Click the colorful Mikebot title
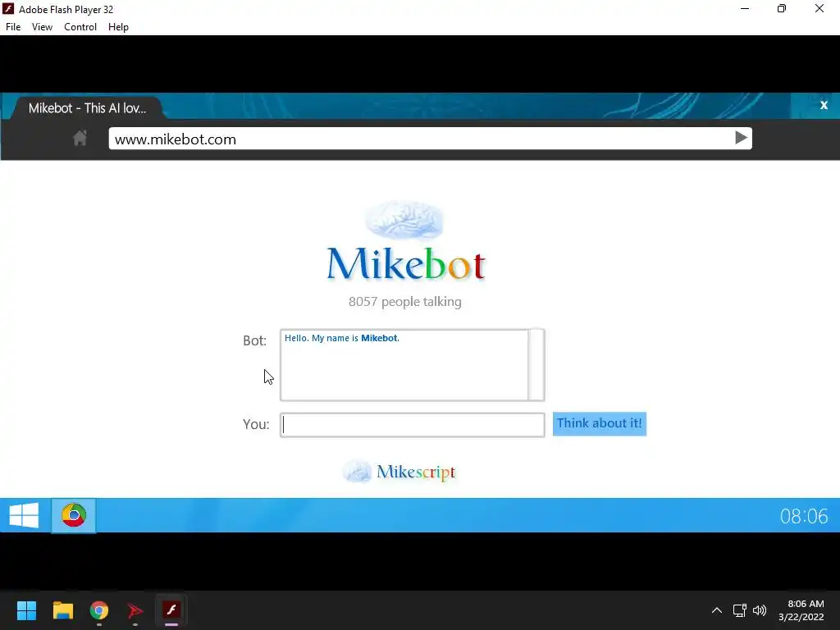This screenshot has height=630, width=840. [406, 264]
